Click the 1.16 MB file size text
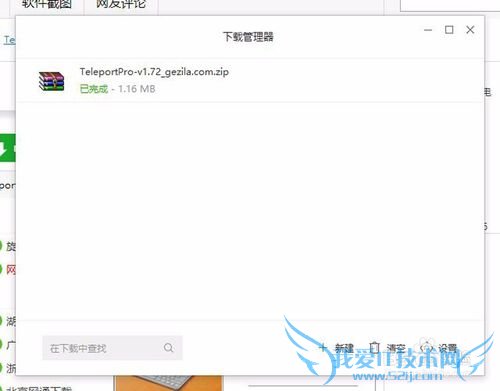Screen dimensions: 500x391 point(137,89)
